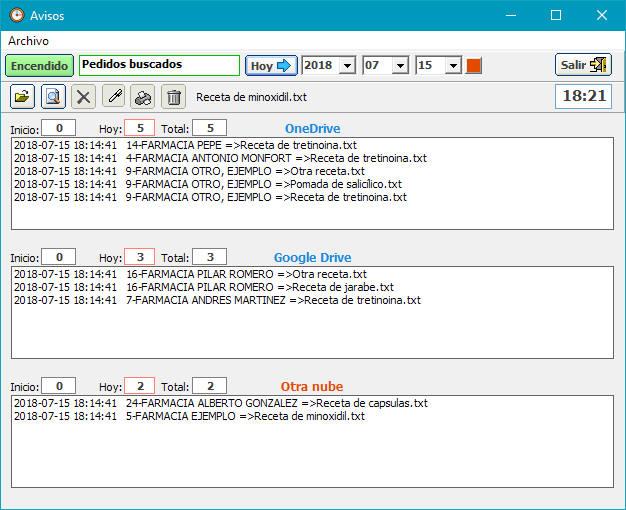Click the binoculars search toolbar icon
Viewport: 626px width, 510px height.
click(143, 97)
